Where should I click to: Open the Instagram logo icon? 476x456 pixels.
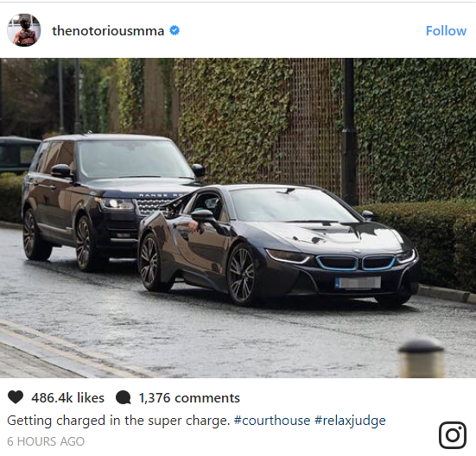[453, 435]
